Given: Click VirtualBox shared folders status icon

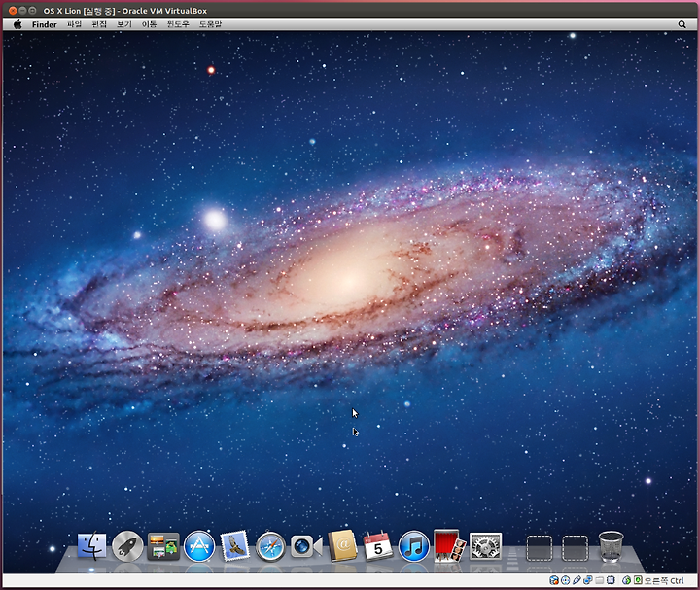Looking at the screenshot, I should (600, 580).
